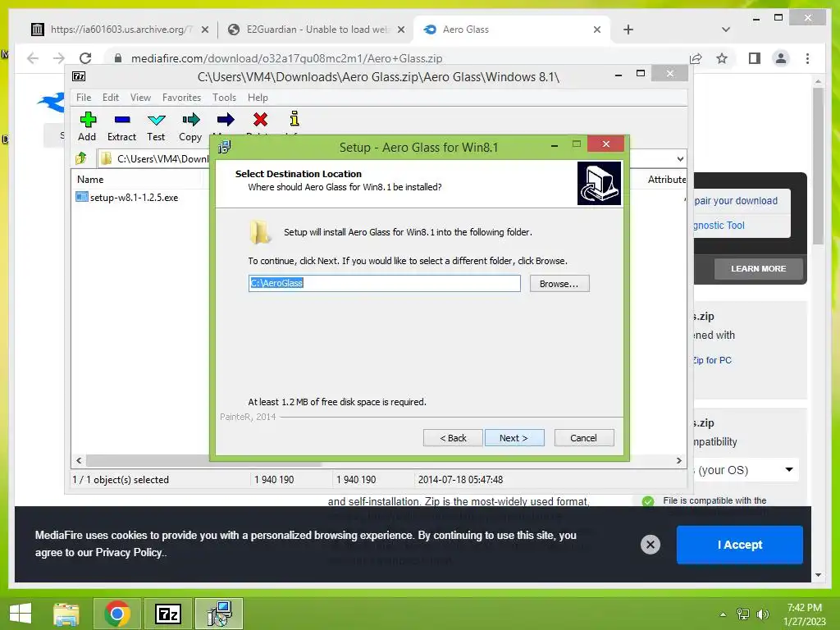Open the 7-Zip View menu
Viewport: 840px width, 630px height.
click(140, 98)
